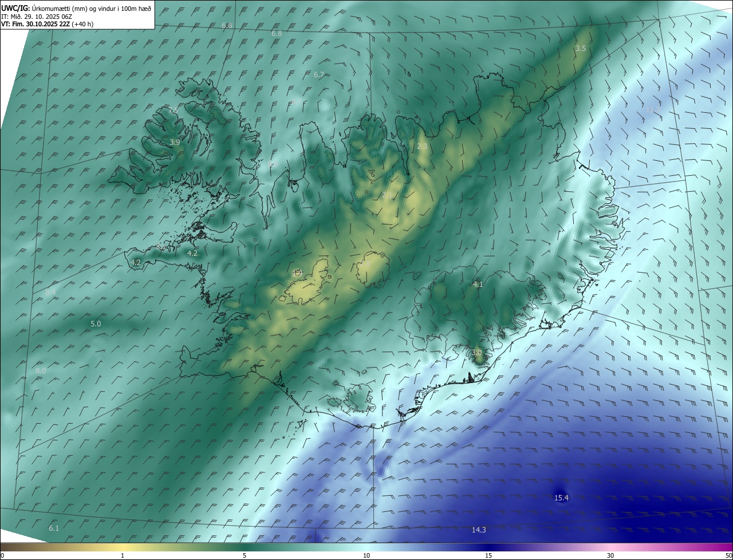Click the 4.1 value label
The height and width of the screenshot is (560, 733).
pyautogui.click(x=478, y=285)
